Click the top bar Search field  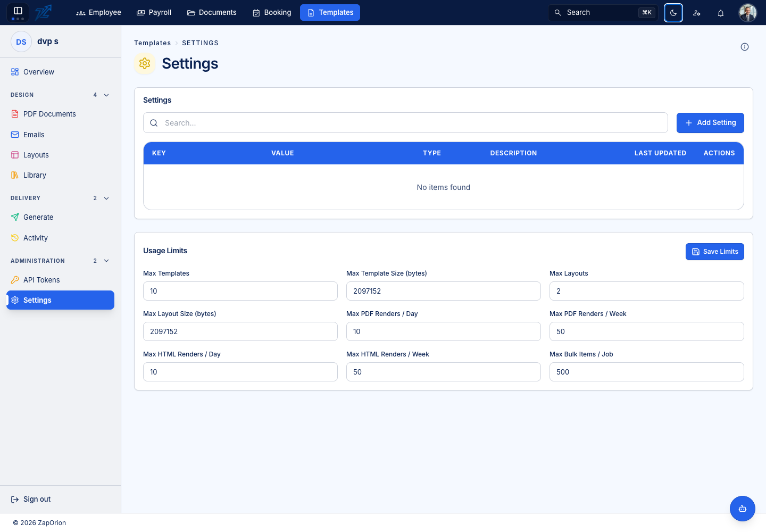(603, 12)
